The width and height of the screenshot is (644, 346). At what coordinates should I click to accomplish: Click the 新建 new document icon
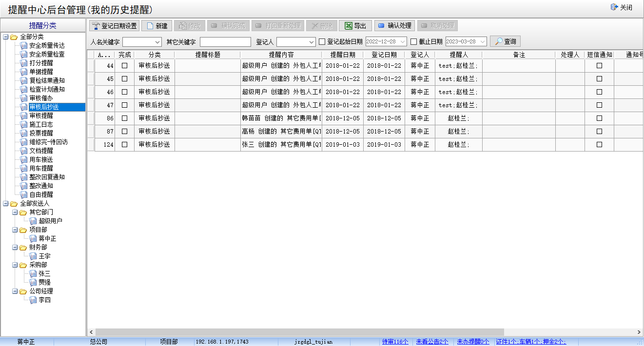click(x=150, y=26)
